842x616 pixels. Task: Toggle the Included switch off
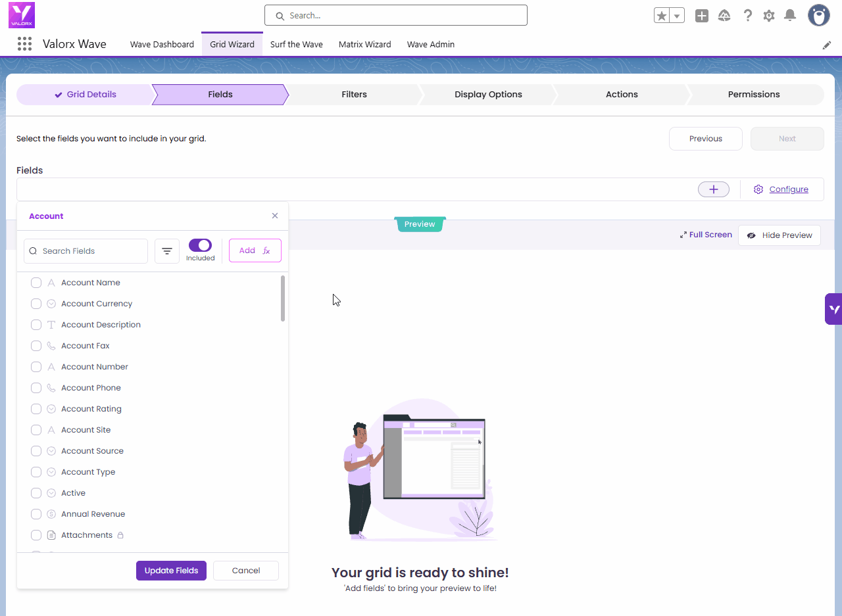coord(200,245)
